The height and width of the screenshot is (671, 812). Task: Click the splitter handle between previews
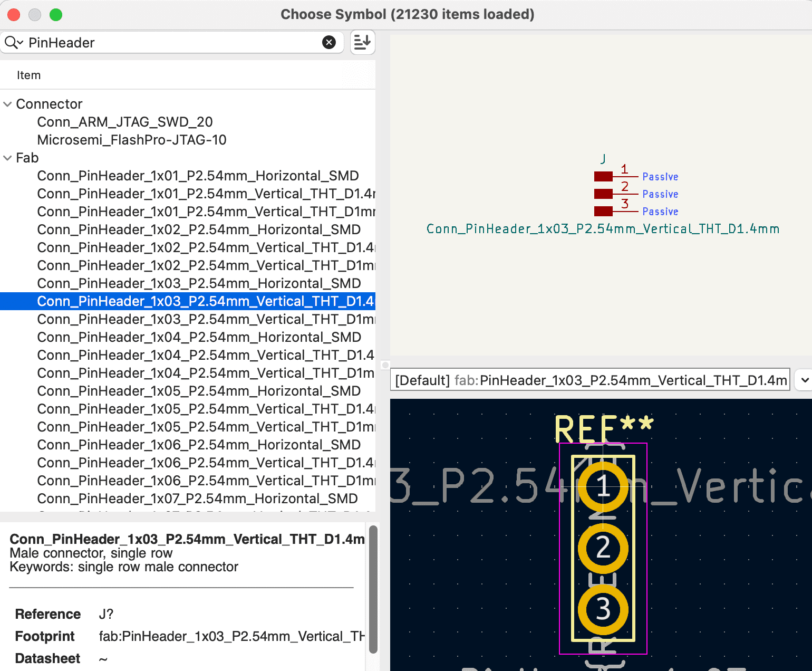click(385, 365)
